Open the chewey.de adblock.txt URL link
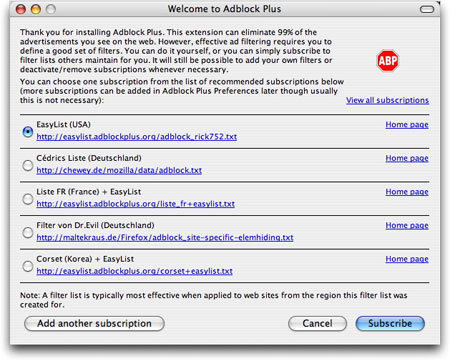The width and height of the screenshot is (450, 361). [119, 170]
